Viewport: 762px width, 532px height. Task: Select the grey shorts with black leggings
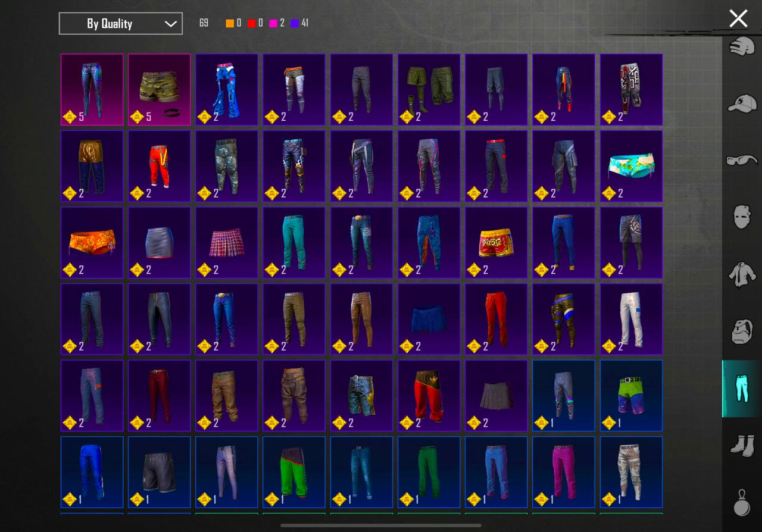tap(631, 243)
